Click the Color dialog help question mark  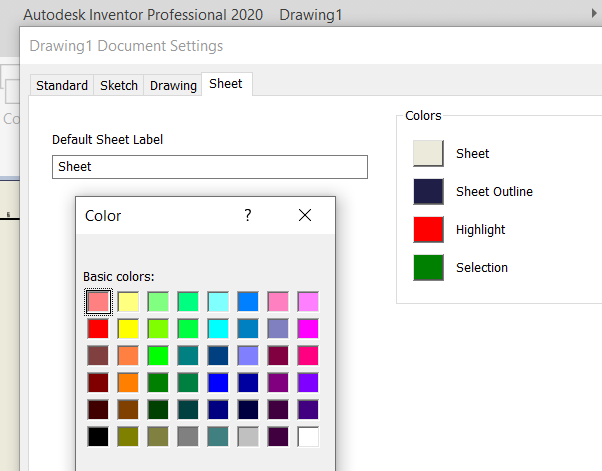(248, 215)
